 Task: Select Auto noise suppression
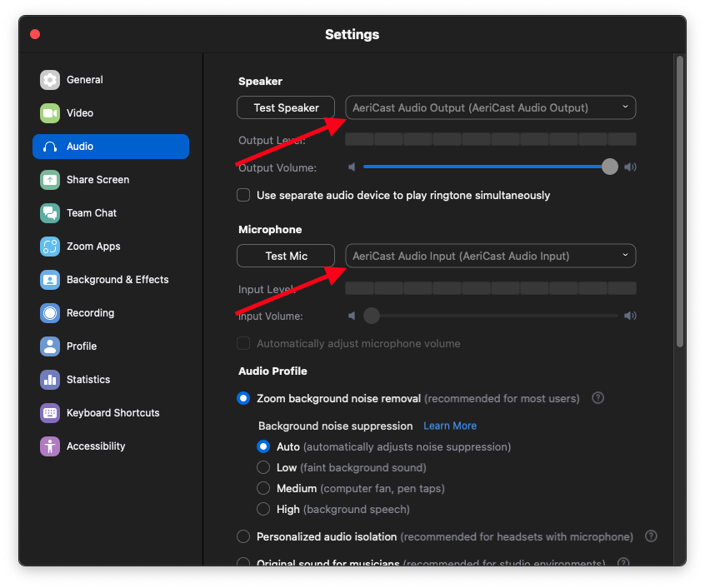point(263,446)
